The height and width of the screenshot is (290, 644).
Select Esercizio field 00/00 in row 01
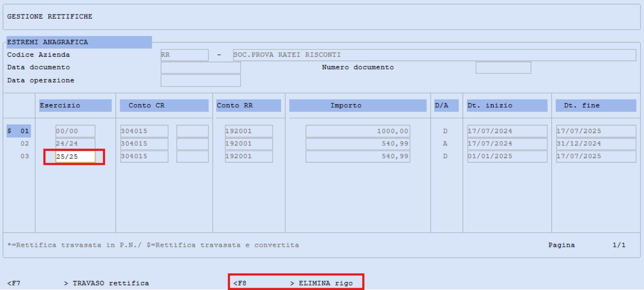pos(75,131)
